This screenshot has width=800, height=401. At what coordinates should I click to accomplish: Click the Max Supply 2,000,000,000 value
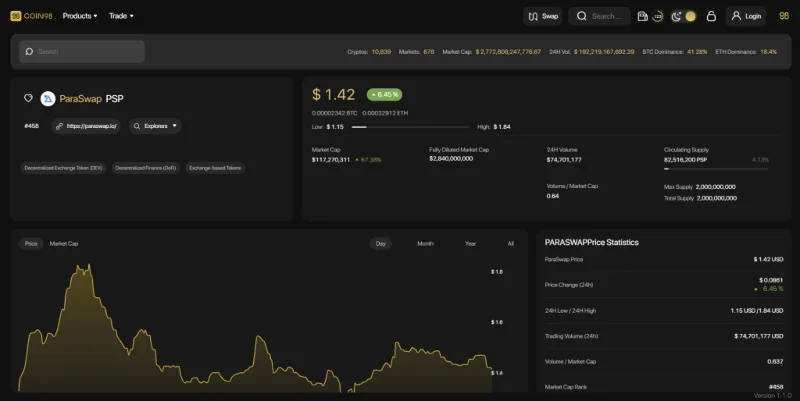[715, 187]
